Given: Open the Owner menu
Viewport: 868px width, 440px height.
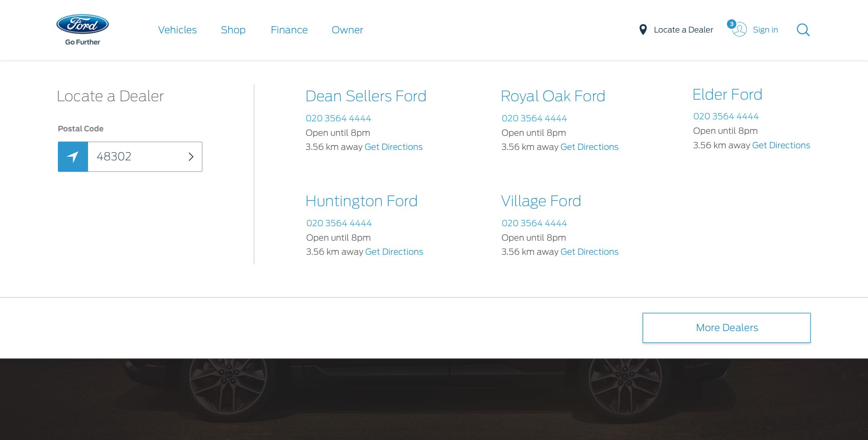Looking at the screenshot, I should pos(347,30).
